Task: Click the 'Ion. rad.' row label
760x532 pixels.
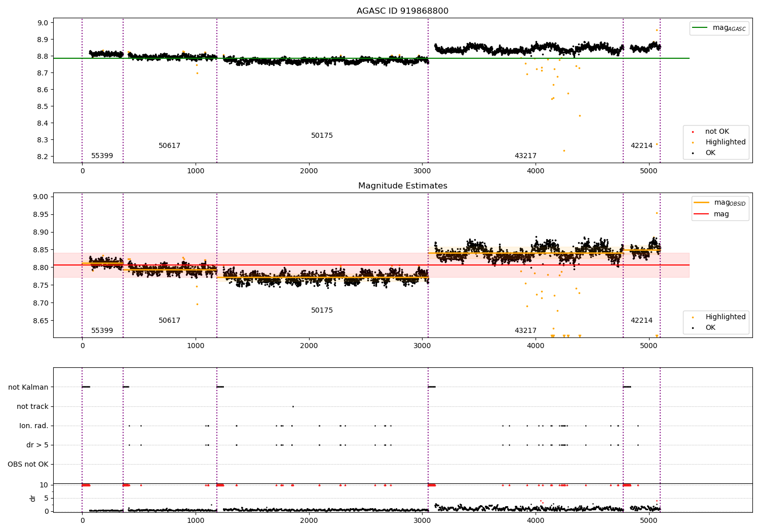Action: (34, 426)
